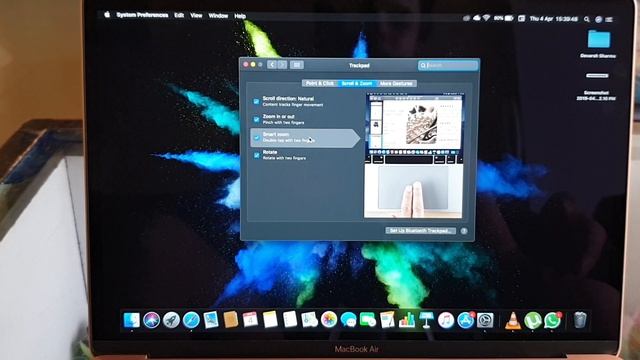
Task: Click the Smart zoom gesture preview video
Action: click(x=413, y=156)
